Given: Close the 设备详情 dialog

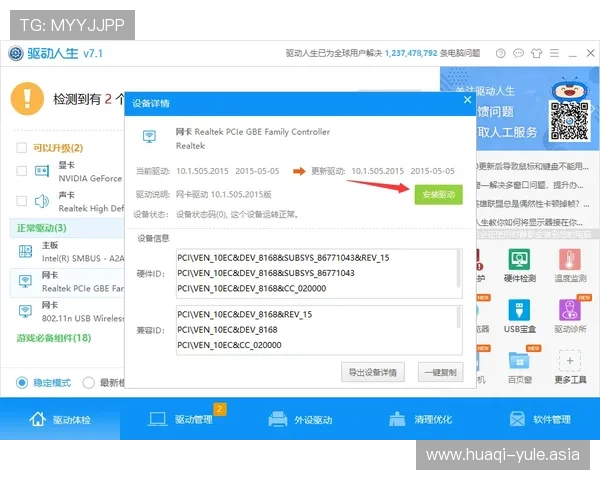Looking at the screenshot, I should [x=467, y=100].
